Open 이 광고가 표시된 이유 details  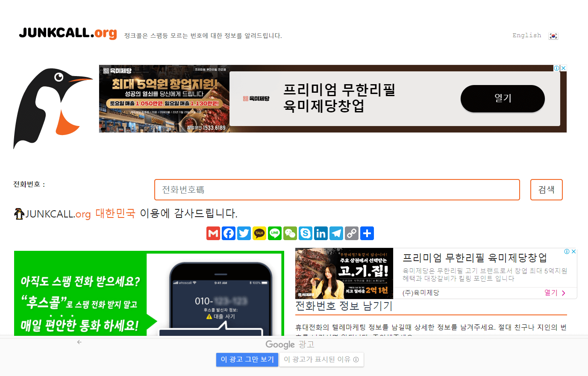tap(321, 359)
